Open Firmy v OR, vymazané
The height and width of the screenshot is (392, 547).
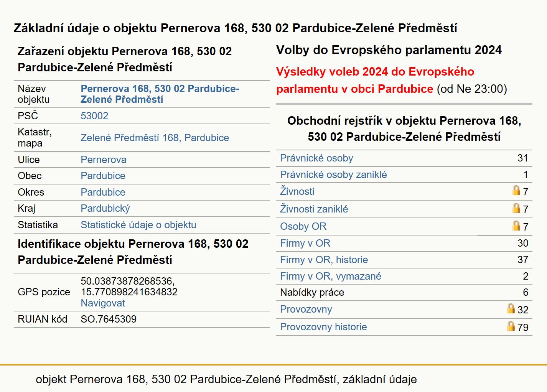(x=330, y=276)
